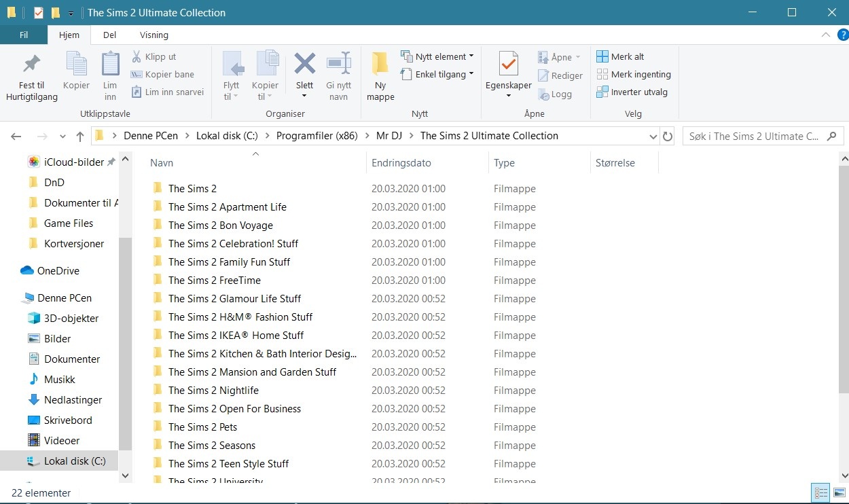
Task: Refresh the folder view using address bar button
Action: point(668,137)
